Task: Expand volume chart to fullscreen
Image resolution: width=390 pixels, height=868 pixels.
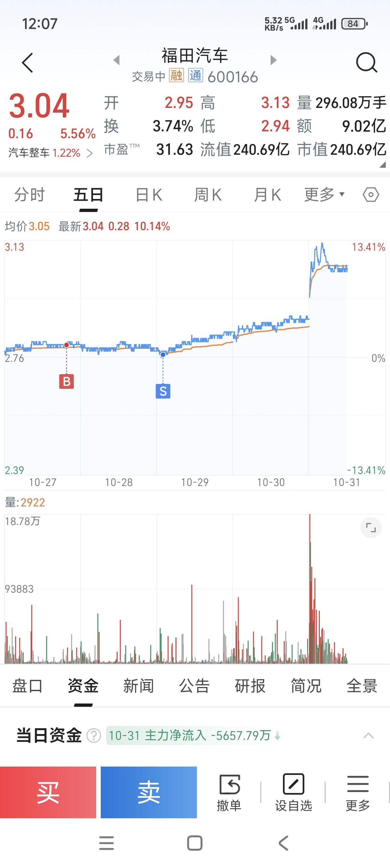Action: (370, 528)
